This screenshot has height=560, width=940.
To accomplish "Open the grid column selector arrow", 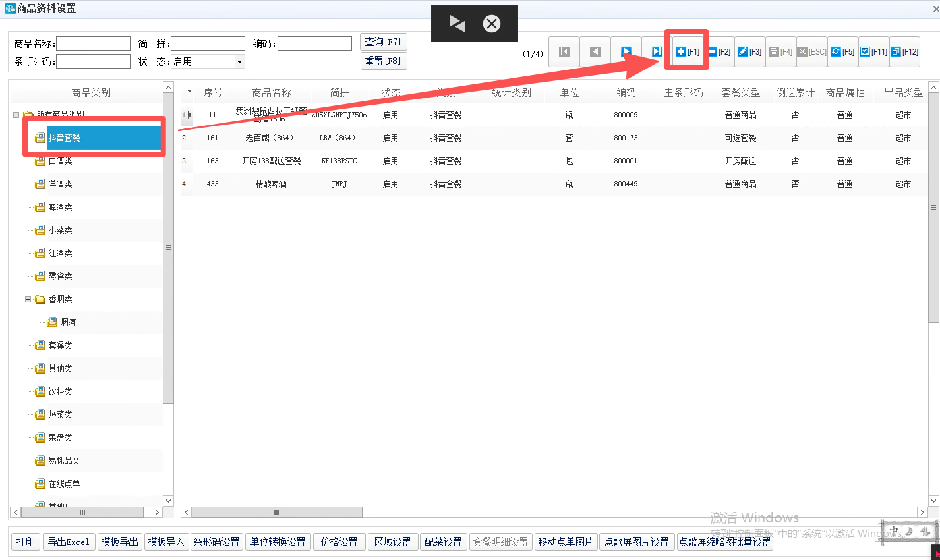I will point(190,92).
